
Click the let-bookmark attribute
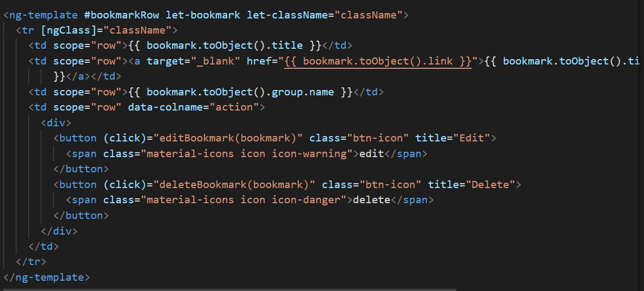(203, 15)
